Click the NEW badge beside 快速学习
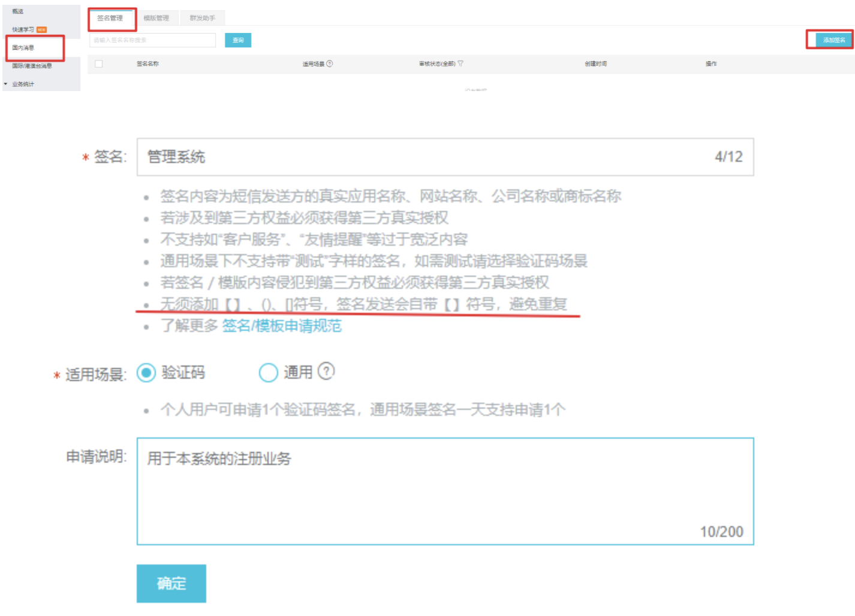The height and width of the screenshot is (616, 855). 41,29
